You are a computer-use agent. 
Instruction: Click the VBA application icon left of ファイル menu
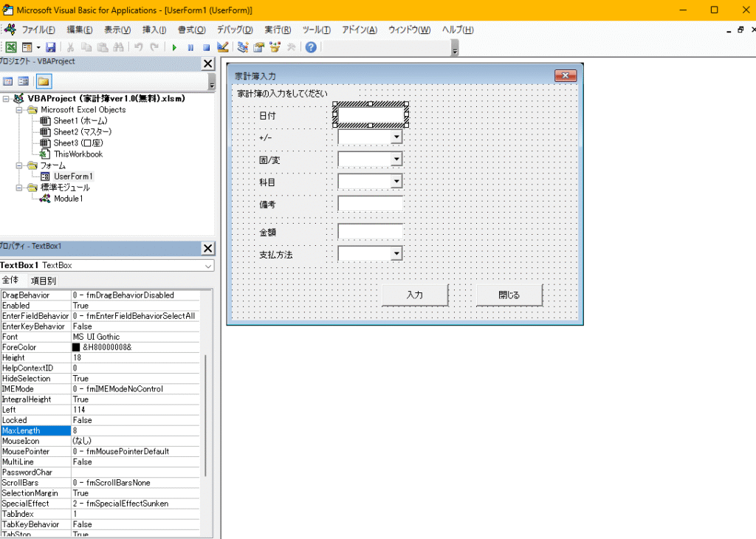10,30
